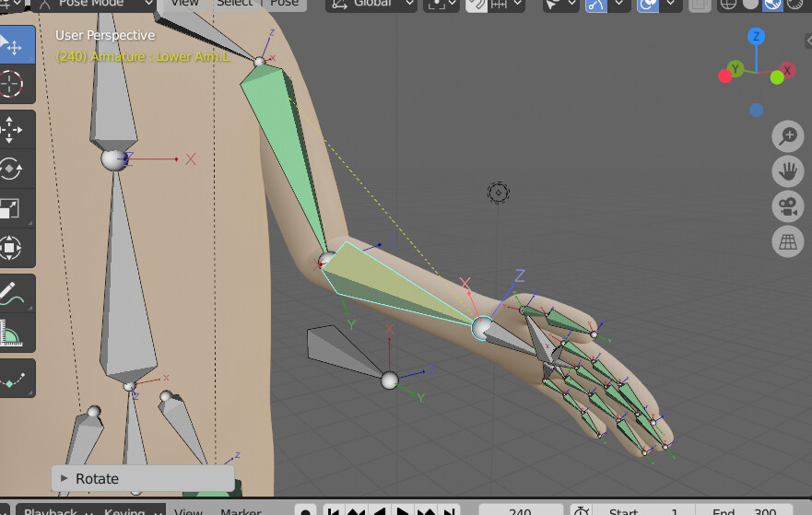Open the Select menu
The height and width of the screenshot is (515, 812).
click(235, 4)
